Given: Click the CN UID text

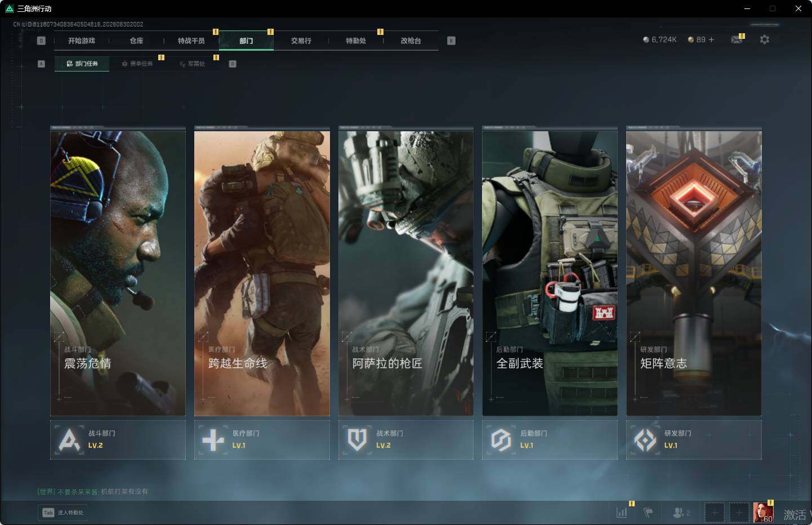Looking at the screenshot, I should tap(78, 24).
